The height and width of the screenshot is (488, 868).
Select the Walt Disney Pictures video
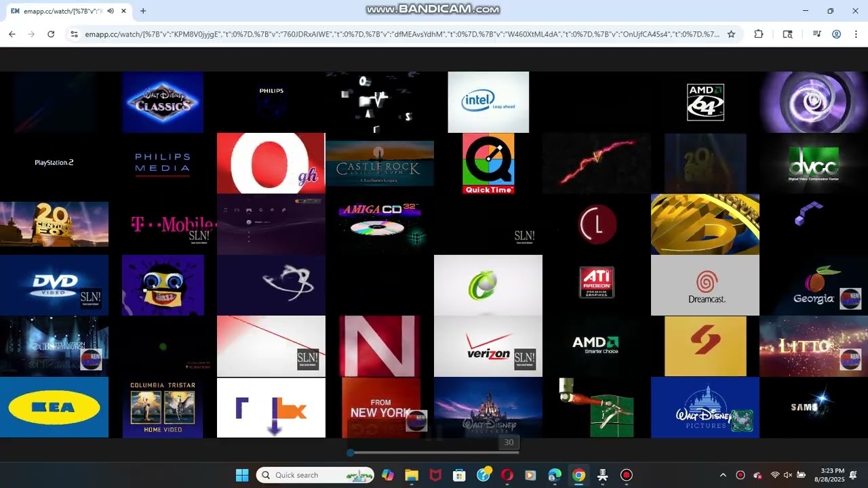coord(705,407)
